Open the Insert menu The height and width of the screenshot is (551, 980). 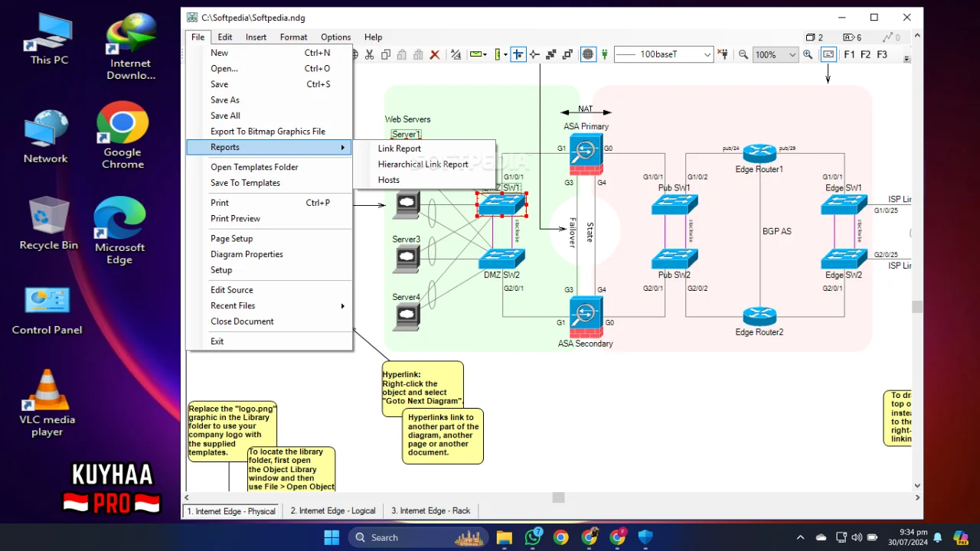point(256,37)
